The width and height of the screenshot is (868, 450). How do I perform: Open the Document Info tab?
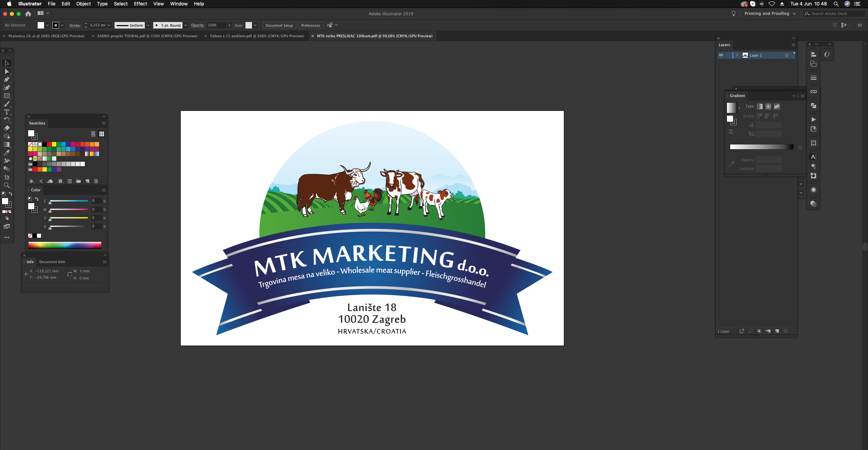52,262
